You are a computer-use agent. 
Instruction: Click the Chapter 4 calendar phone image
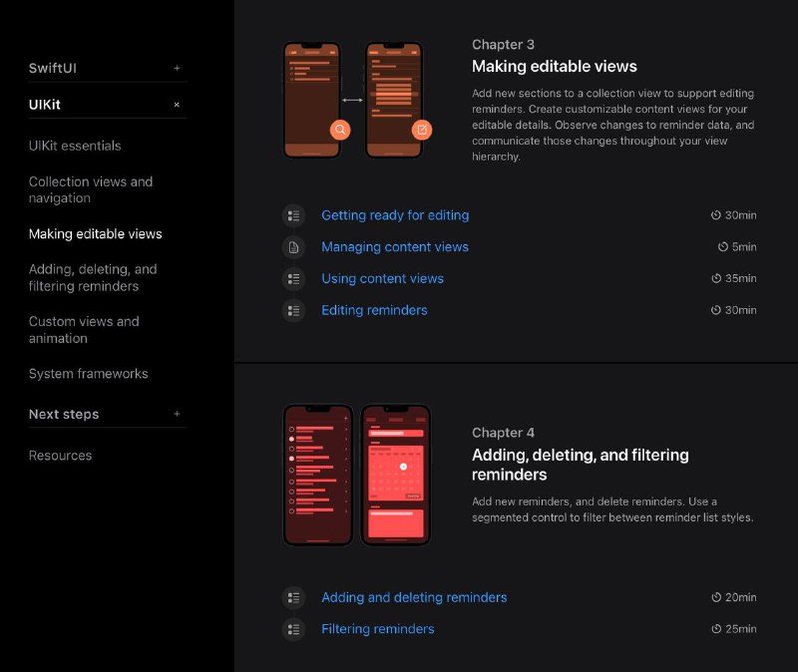point(395,476)
